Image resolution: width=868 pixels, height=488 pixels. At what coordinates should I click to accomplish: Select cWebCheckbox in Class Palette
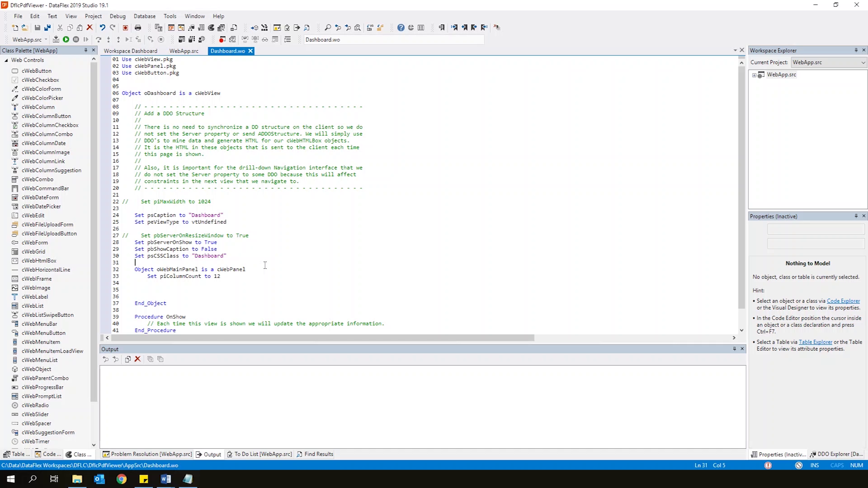click(40, 80)
